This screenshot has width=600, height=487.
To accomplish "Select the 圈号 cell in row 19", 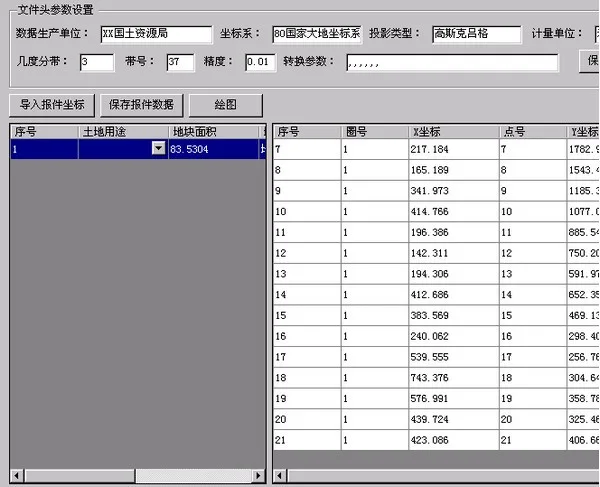I will click(x=375, y=399).
